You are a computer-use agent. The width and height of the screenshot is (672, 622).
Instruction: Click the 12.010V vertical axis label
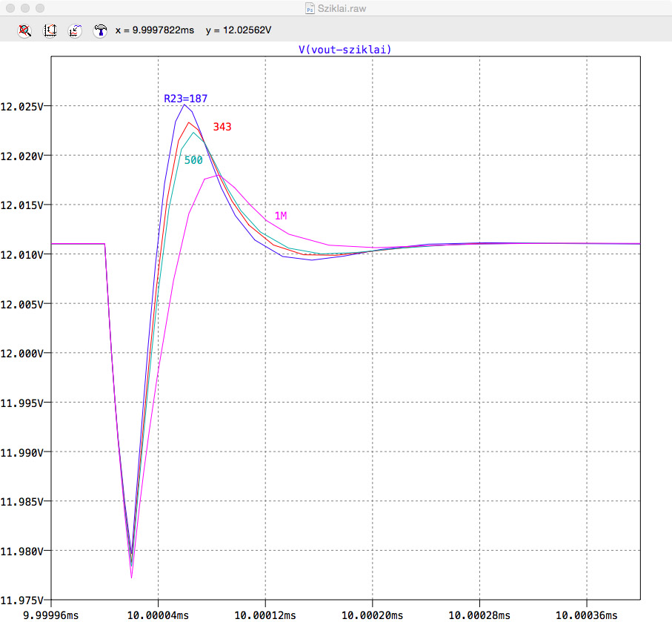(22, 255)
